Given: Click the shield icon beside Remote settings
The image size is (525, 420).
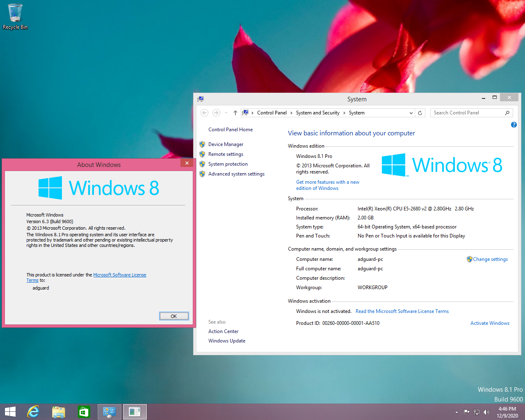Looking at the screenshot, I should pyautogui.click(x=202, y=154).
